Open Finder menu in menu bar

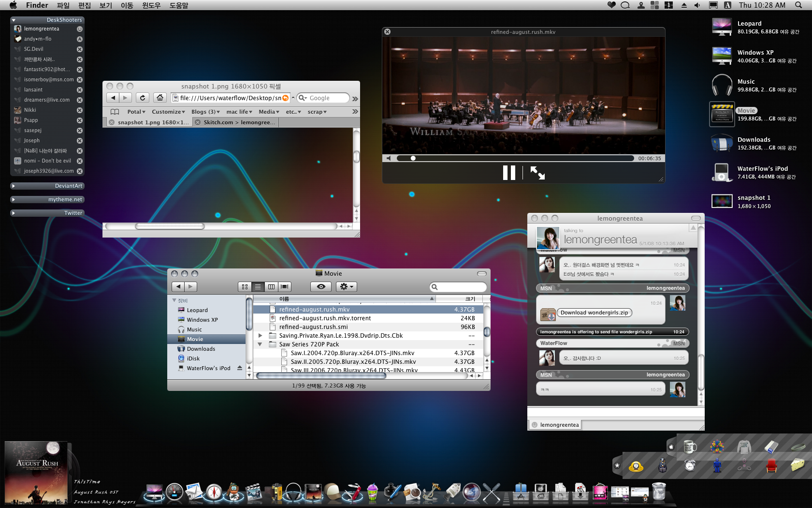pyautogui.click(x=37, y=5)
